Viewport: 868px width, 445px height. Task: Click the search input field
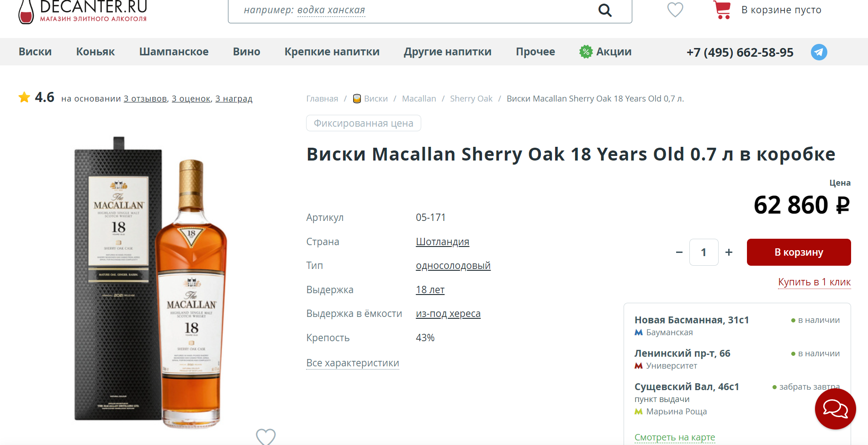tap(411, 10)
